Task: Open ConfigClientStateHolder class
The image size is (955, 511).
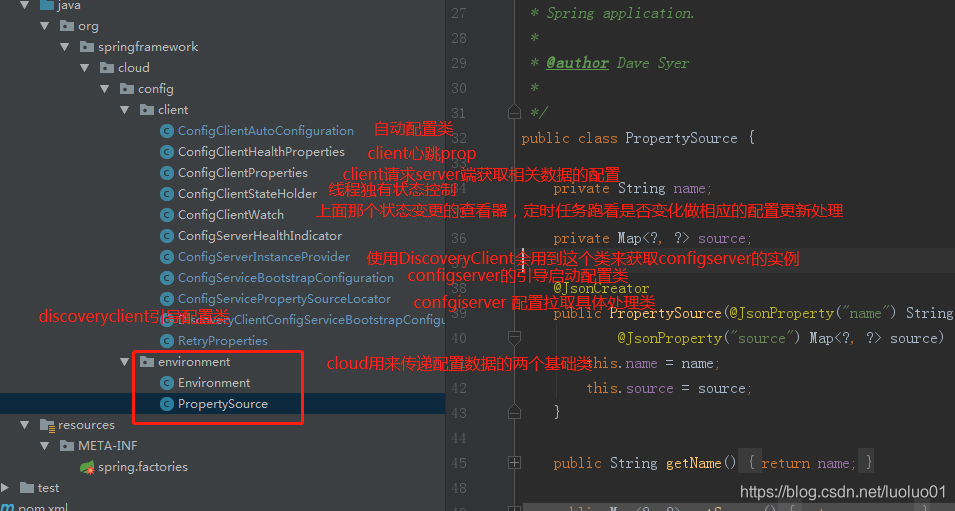Action: 247,194
